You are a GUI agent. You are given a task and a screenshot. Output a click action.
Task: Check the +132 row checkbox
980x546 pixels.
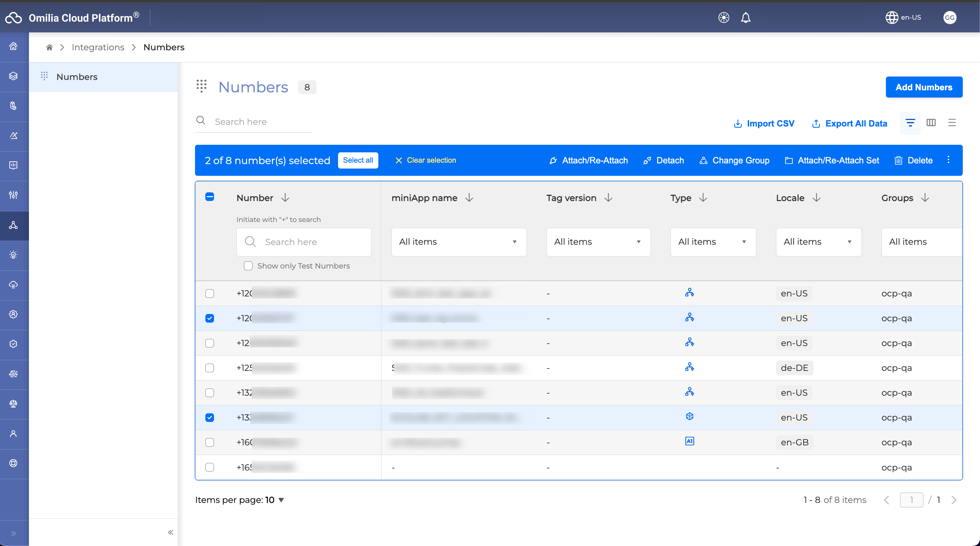point(210,393)
